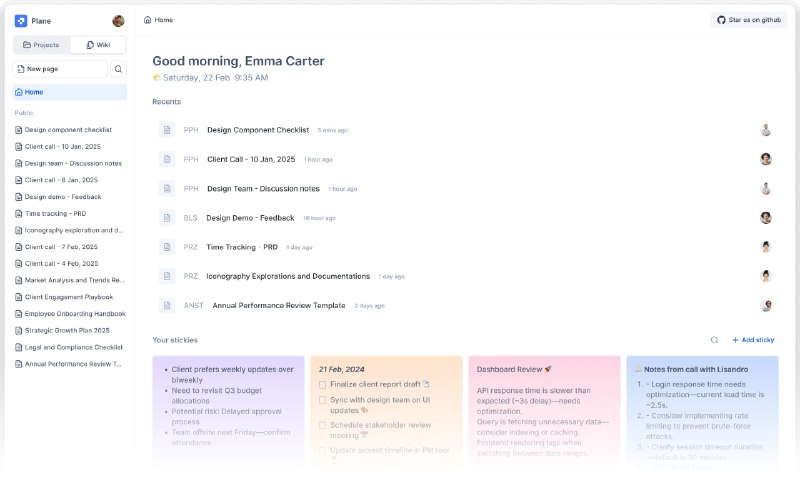Click the GitHub icon in top bar
The width and height of the screenshot is (800, 494).
point(722,20)
